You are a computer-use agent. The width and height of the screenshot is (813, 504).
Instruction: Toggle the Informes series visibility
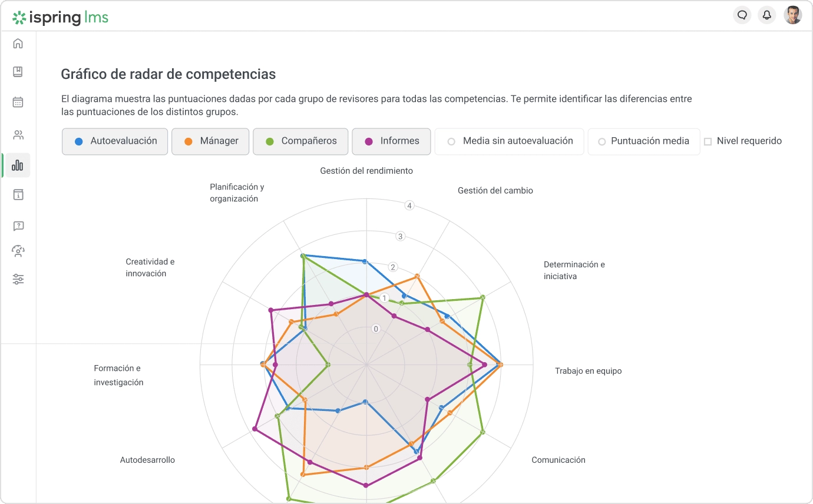391,141
